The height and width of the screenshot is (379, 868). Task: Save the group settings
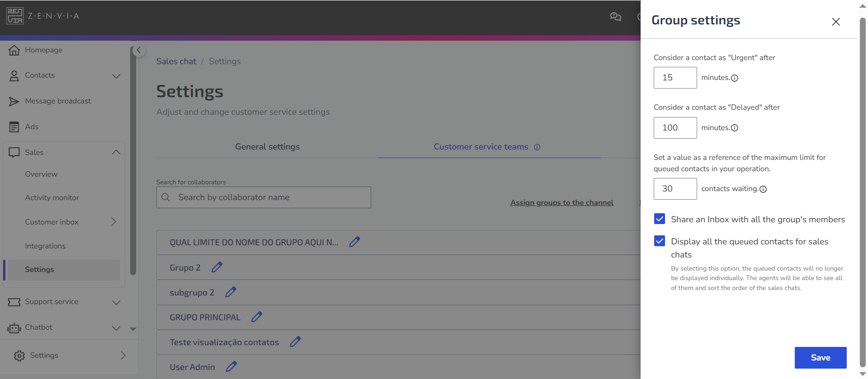tap(821, 358)
